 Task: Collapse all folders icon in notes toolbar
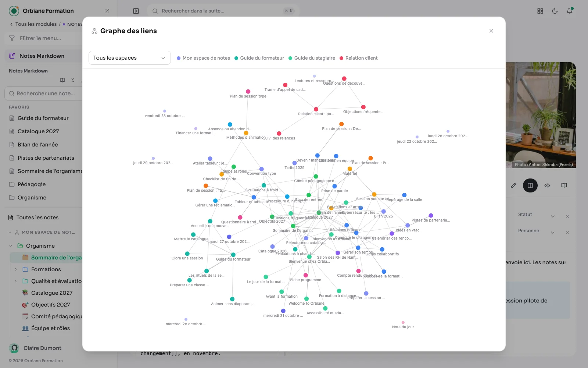pos(73,80)
